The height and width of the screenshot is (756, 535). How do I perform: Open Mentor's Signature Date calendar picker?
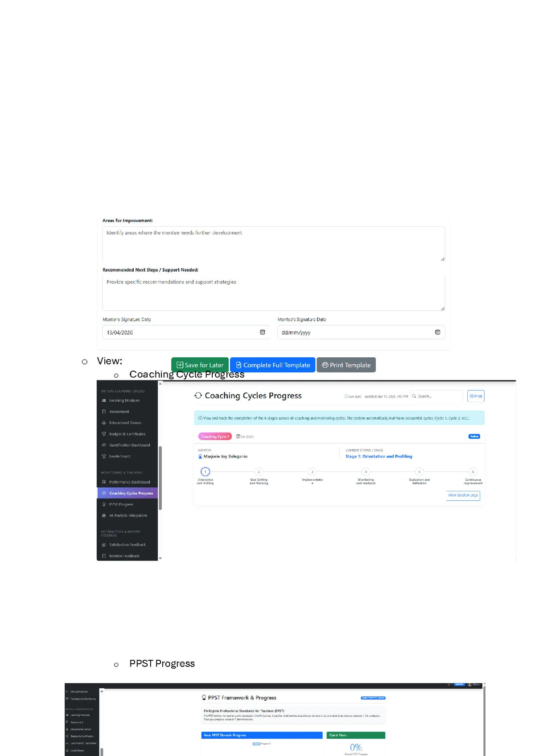[x=262, y=332]
